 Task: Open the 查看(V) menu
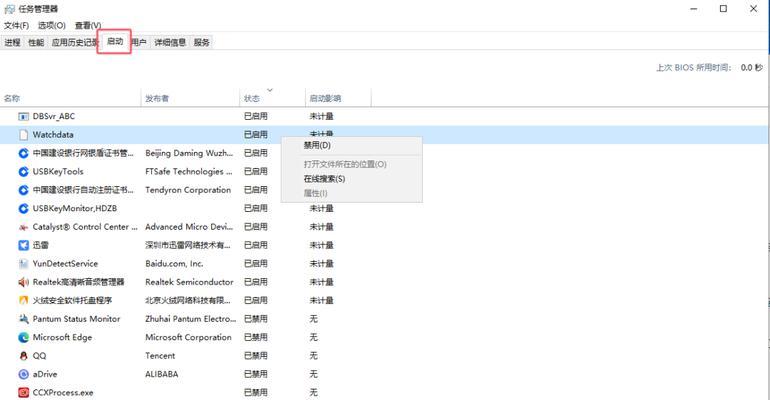88,26
